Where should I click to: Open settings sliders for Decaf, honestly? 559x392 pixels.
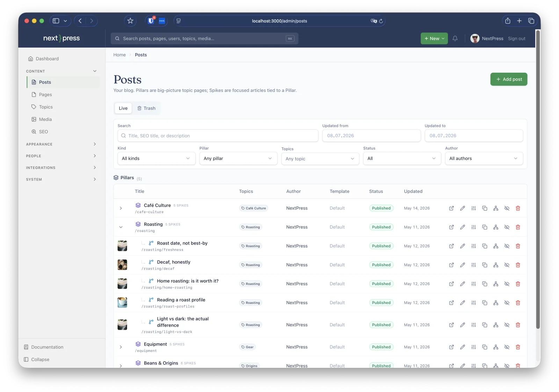[474, 265]
